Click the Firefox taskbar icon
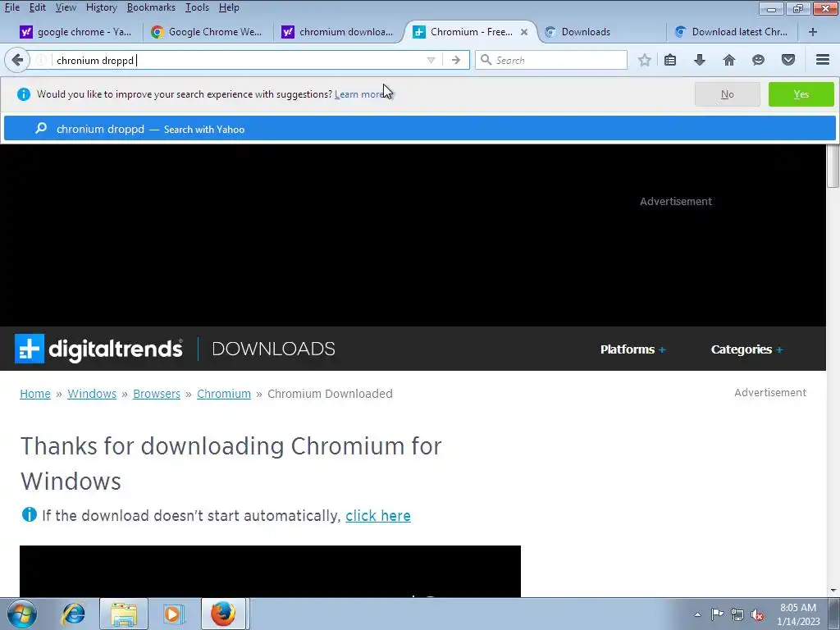The image size is (840, 630). [223, 614]
